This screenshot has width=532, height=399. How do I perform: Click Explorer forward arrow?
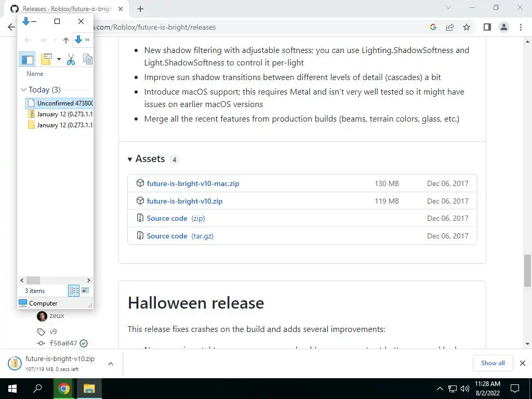point(43,40)
